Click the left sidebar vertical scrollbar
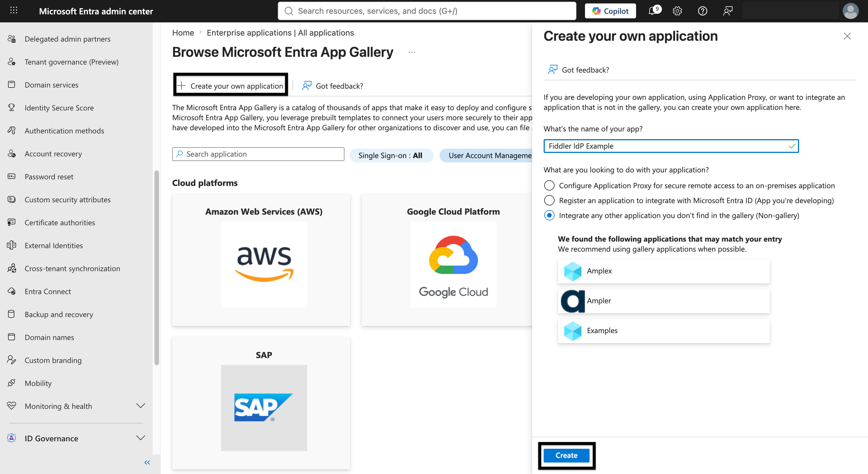The width and height of the screenshot is (868, 474). (x=156, y=268)
